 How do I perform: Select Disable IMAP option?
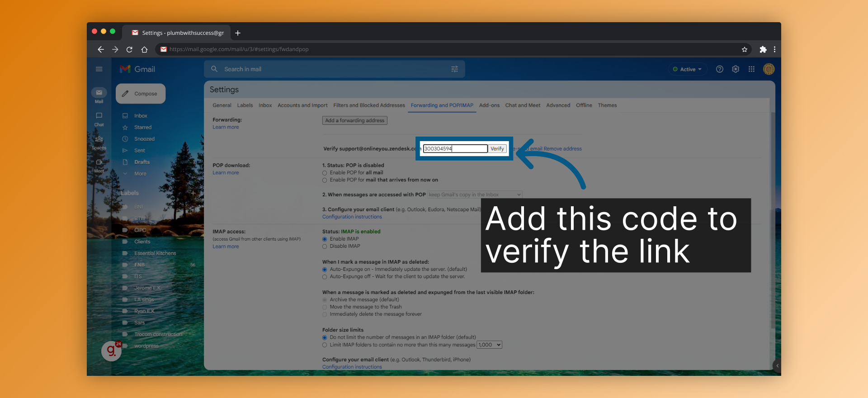(x=325, y=246)
